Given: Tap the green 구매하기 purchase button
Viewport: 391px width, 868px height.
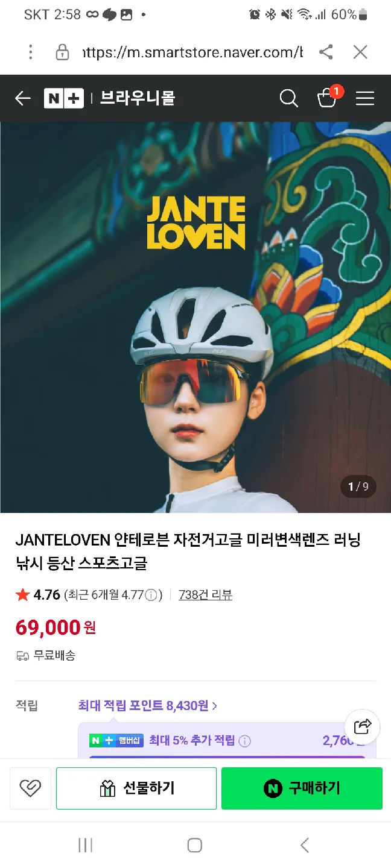Looking at the screenshot, I should pos(302,788).
